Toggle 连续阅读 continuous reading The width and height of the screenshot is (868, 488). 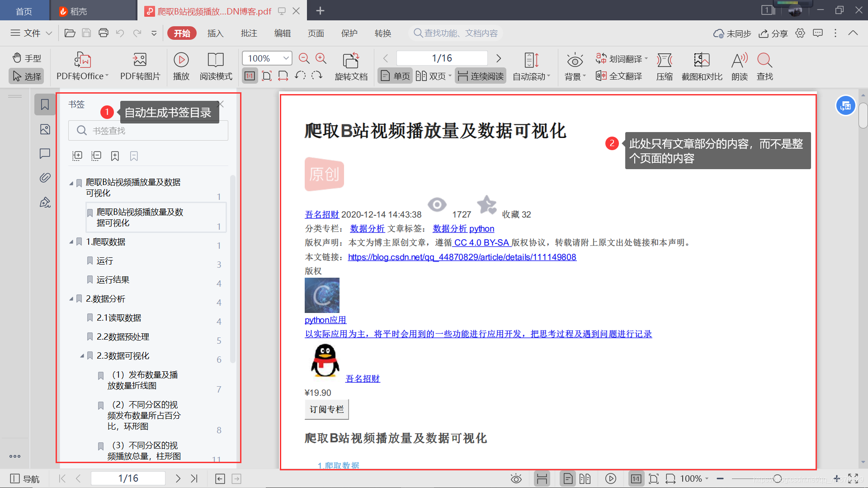pyautogui.click(x=481, y=76)
